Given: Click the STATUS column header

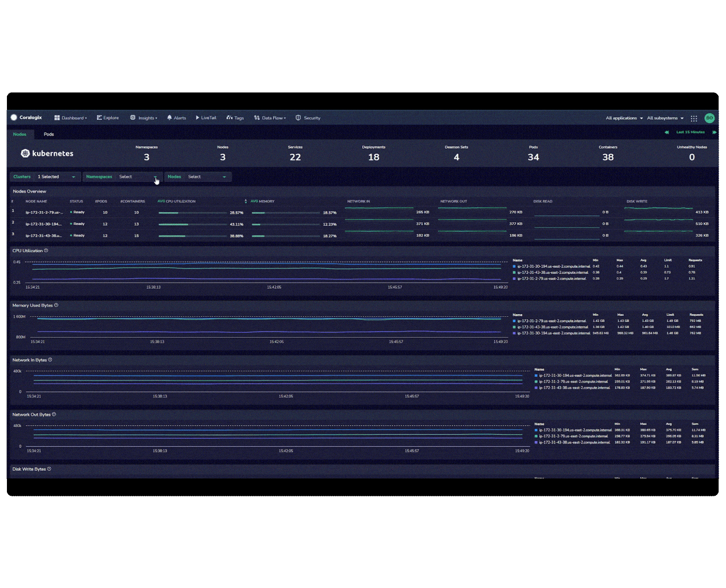Looking at the screenshot, I should (x=77, y=201).
